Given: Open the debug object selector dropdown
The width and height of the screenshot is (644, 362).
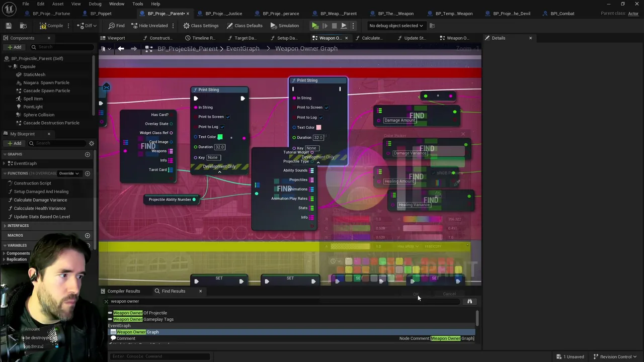Looking at the screenshot, I should coord(396,26).
